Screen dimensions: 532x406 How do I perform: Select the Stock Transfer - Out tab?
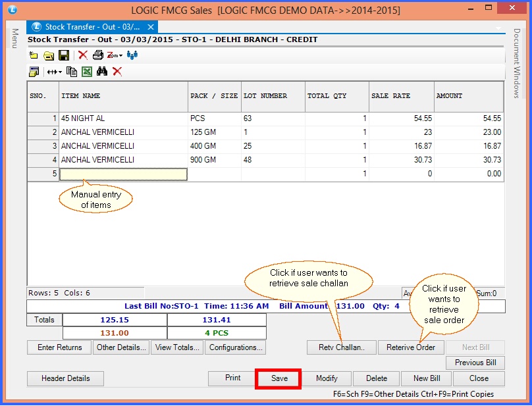pos(92,27)
